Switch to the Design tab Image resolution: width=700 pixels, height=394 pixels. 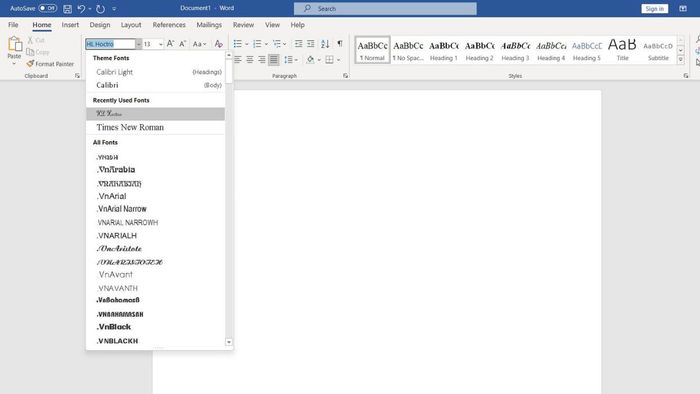click(x=100, y=25)
